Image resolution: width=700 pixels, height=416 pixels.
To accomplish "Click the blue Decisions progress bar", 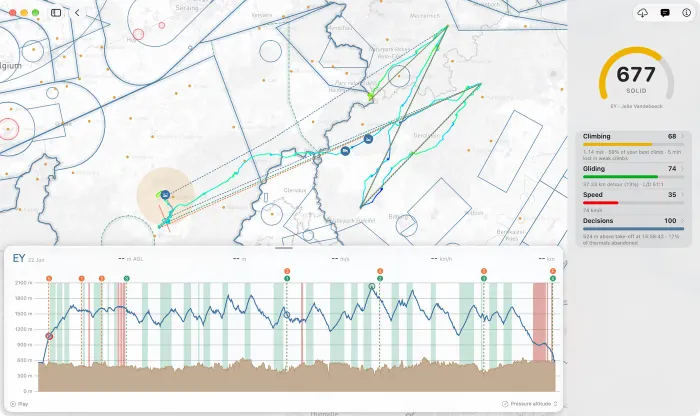I will pyautogui.click(x=633, y=229).
